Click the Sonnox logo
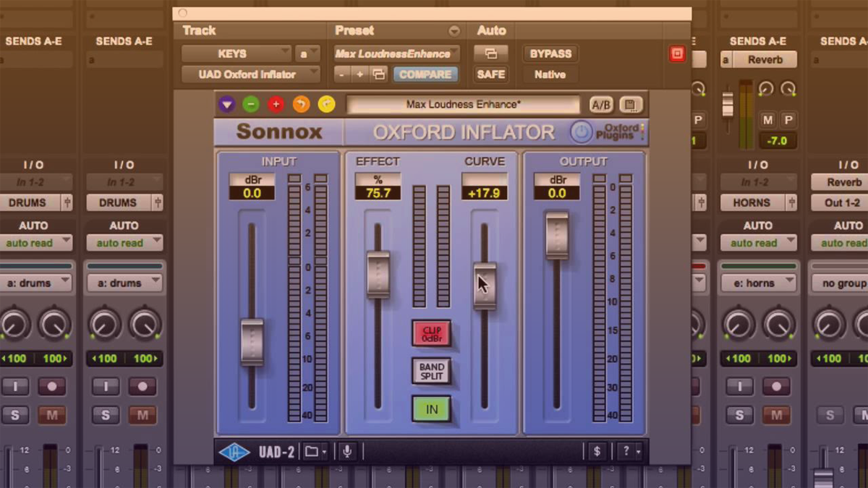This screenshot has height=488, width=868. point(278,132)
